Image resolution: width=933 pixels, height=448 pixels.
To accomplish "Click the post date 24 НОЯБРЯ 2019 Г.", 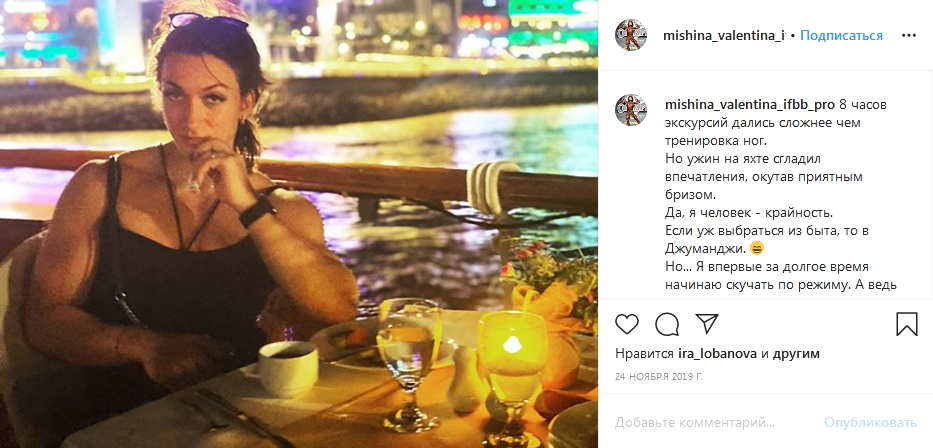I will [661, 378].
